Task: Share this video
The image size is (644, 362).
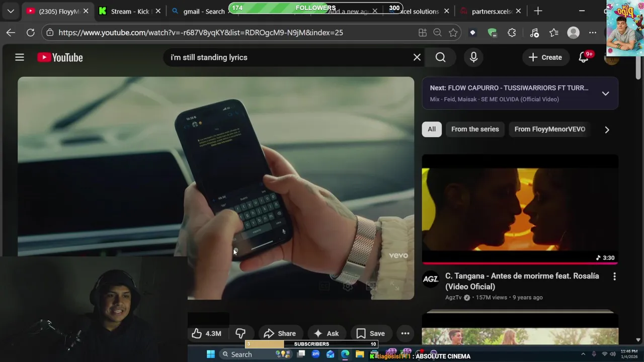Action: [280, 333]
